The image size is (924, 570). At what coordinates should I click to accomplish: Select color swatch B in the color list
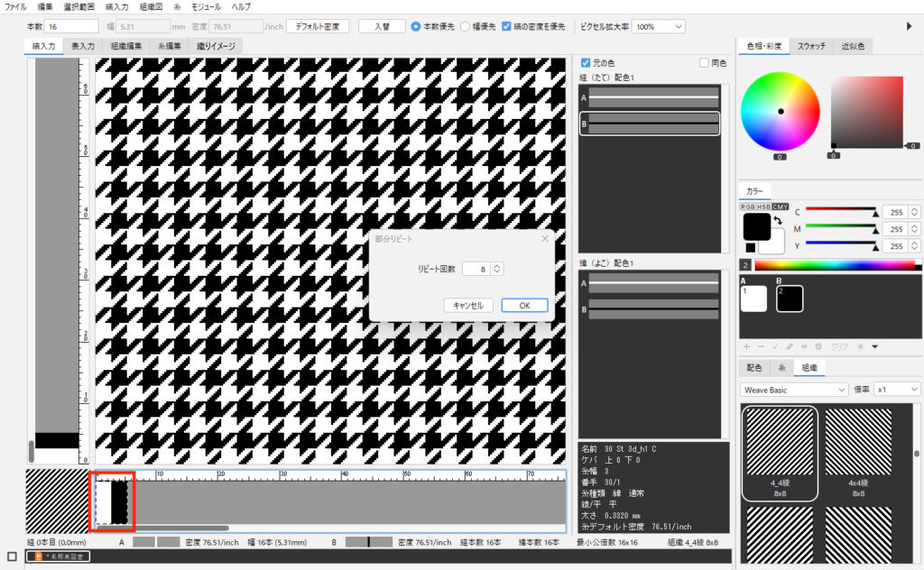tap(790, 299)
